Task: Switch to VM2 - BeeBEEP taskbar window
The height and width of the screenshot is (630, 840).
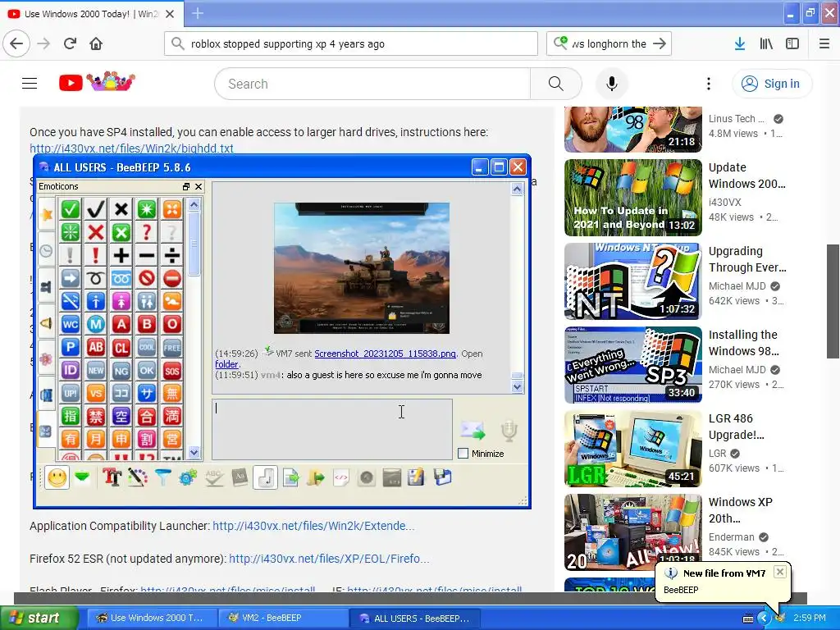Action: click(283, 618)
